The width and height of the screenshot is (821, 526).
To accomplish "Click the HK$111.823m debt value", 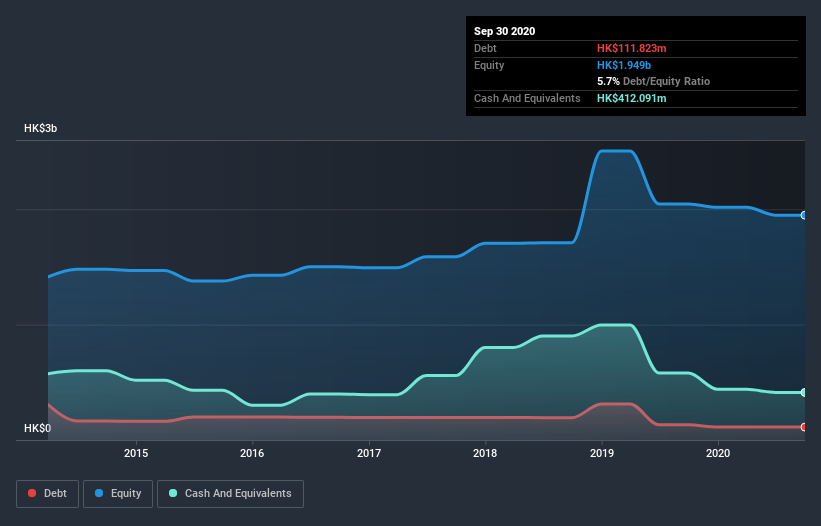I will [x=631, y=48].
